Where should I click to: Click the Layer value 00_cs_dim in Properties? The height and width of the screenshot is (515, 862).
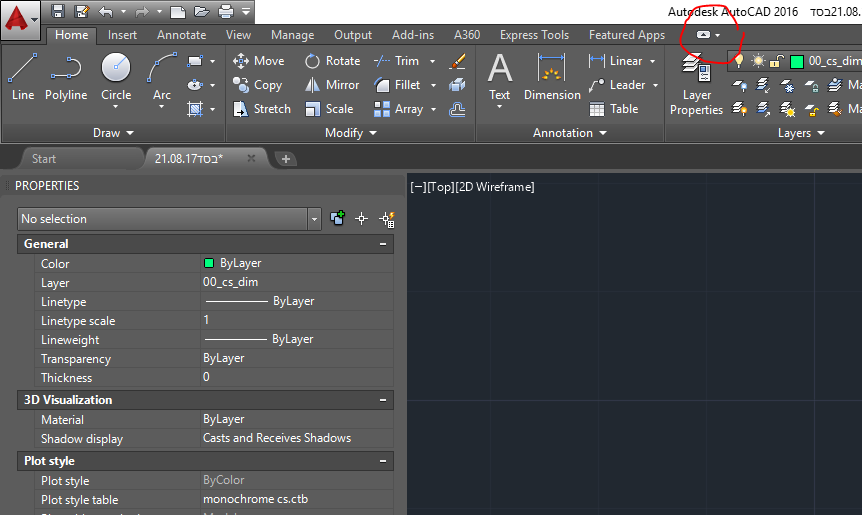(x=230, y=282)
